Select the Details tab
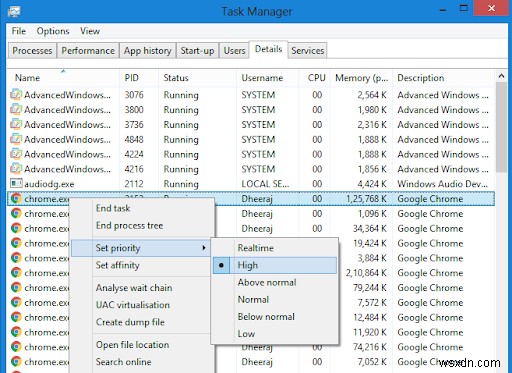Viewport: 512px width, 373px height. [x=268, y=49]
